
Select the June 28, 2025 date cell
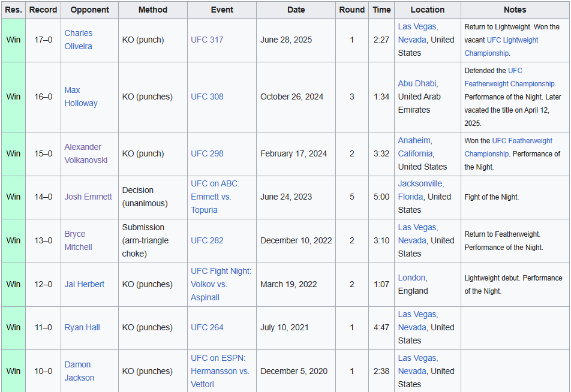296,40
